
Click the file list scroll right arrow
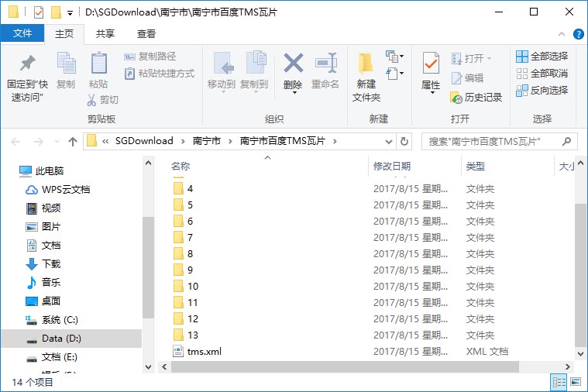[567, 367]
